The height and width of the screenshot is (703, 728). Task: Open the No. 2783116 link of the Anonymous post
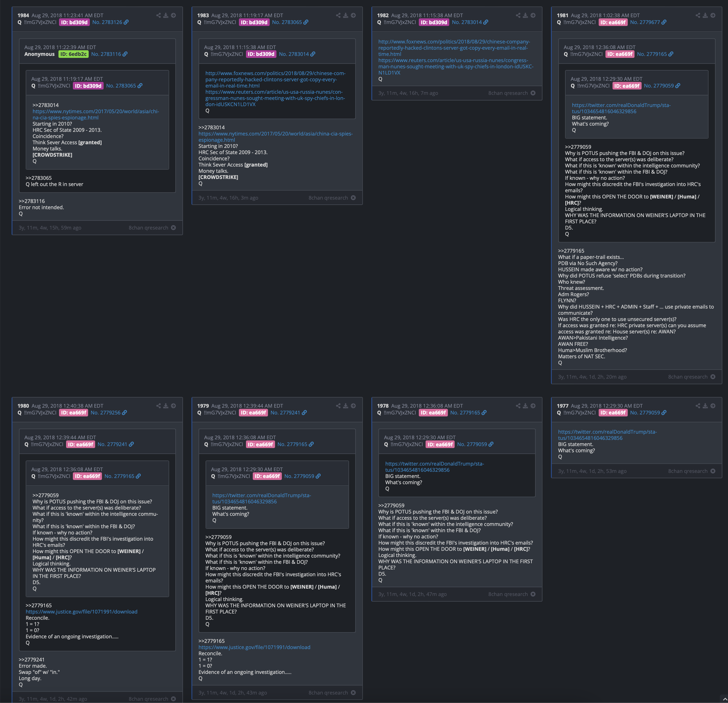[x=109, y=54]
